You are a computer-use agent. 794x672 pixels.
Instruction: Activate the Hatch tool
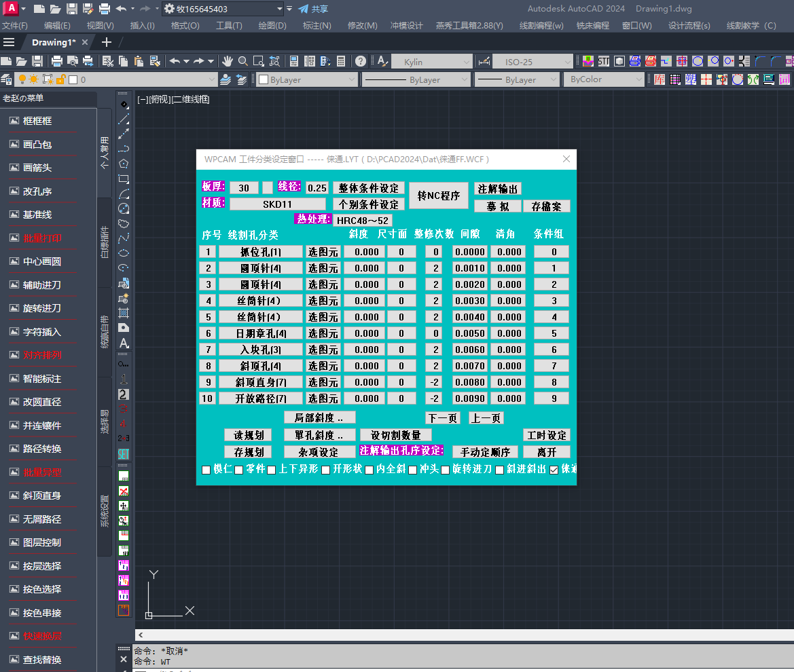124,313
